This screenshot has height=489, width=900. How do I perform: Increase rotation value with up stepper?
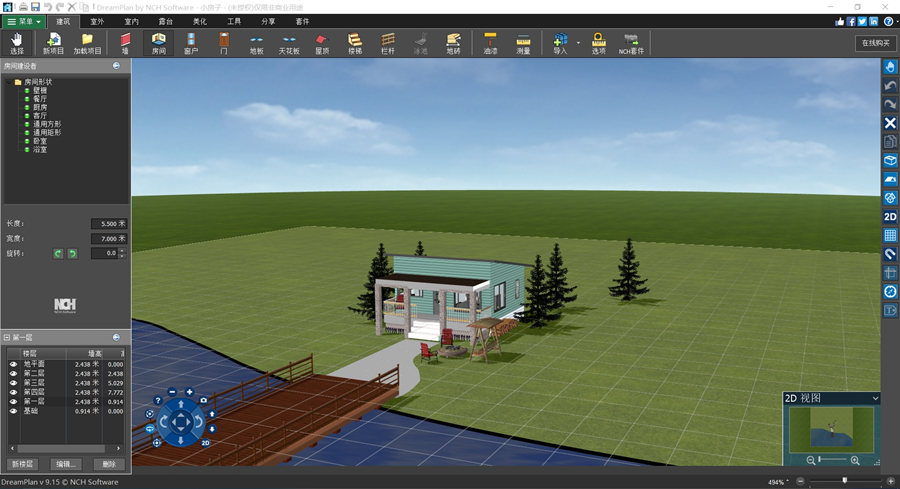(x=122, y=251)
